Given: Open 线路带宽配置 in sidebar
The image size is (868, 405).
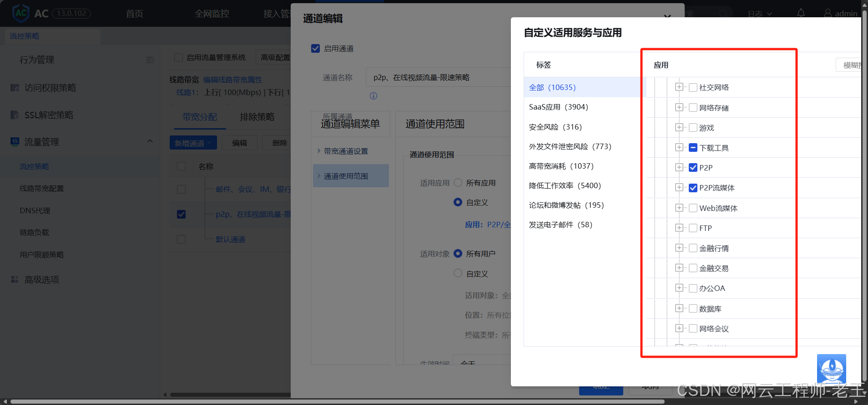Looking at the screenshot, I should coord(42,188).
